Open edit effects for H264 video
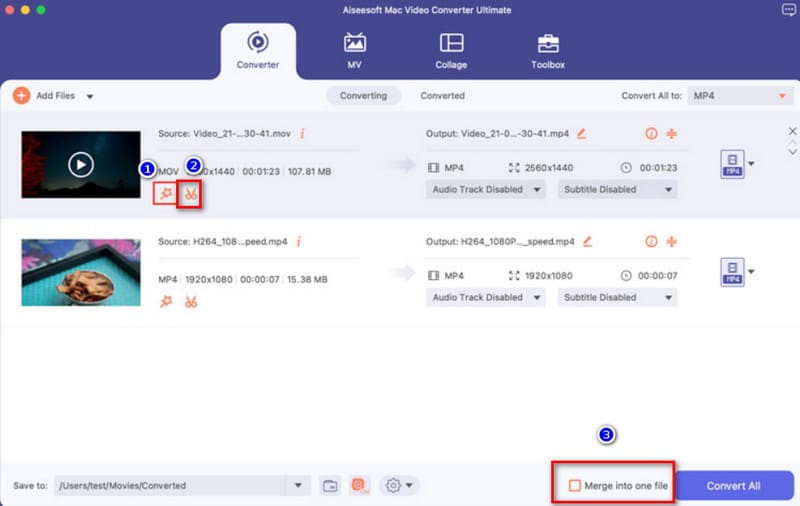The height and width of the screenshot is (506, 800). (x=166, y=301)
